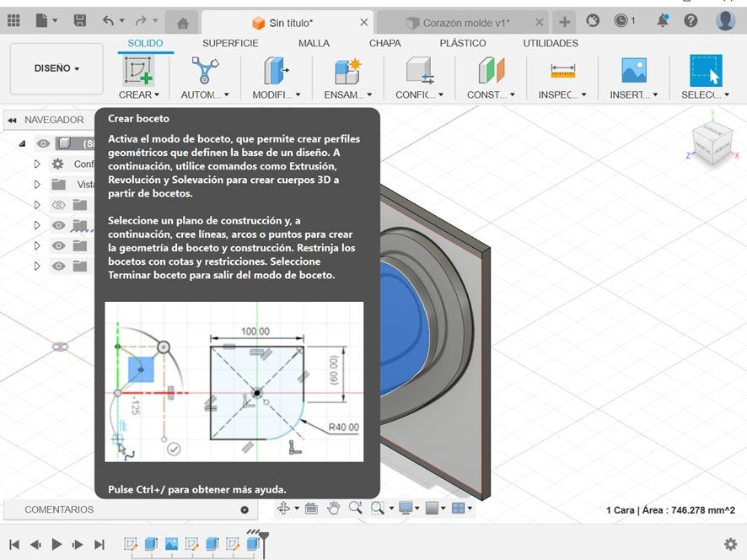Play the timeline
Viewport: 747px width, 560px height.
point(56,544)
